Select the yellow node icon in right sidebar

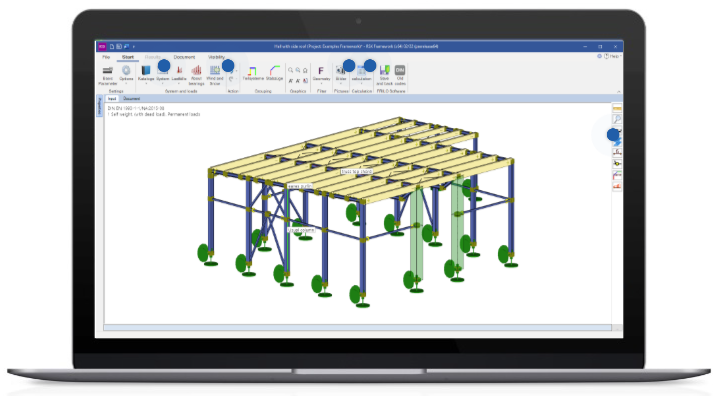tap(617, 163)
